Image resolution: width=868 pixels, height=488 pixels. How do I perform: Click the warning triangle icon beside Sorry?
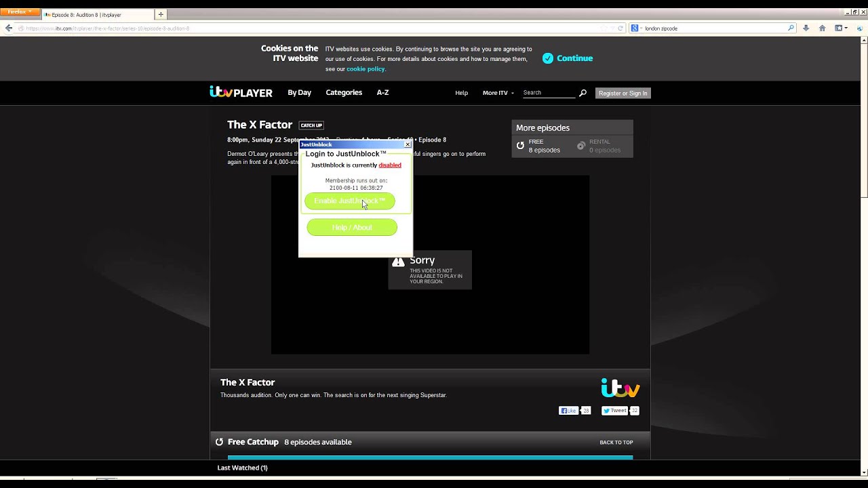point(398,262)
